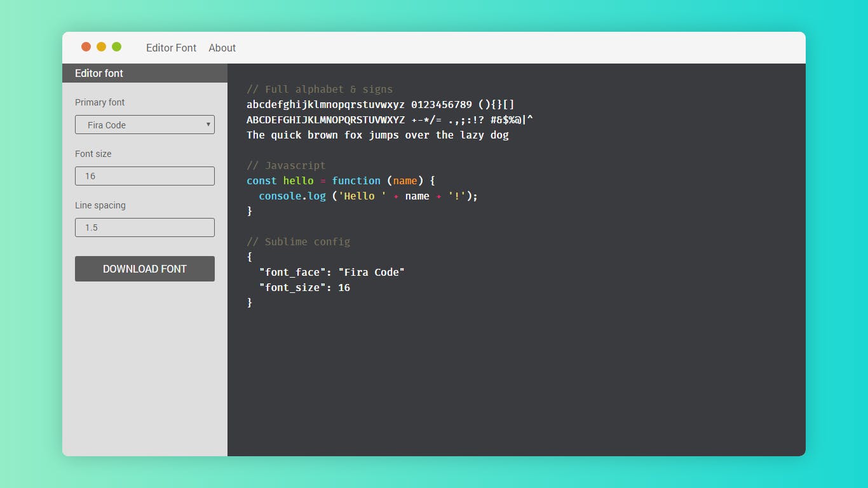Screen dimensions: 868x488
Task: Click the Sublime config section in the preview
Action: pyautogui.click(x=298, y=241)
